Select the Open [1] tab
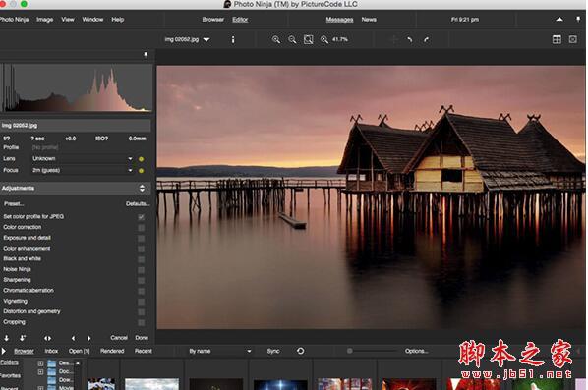Screen dimensions: 588x390 pyautogui.click(x=79, y=351)
